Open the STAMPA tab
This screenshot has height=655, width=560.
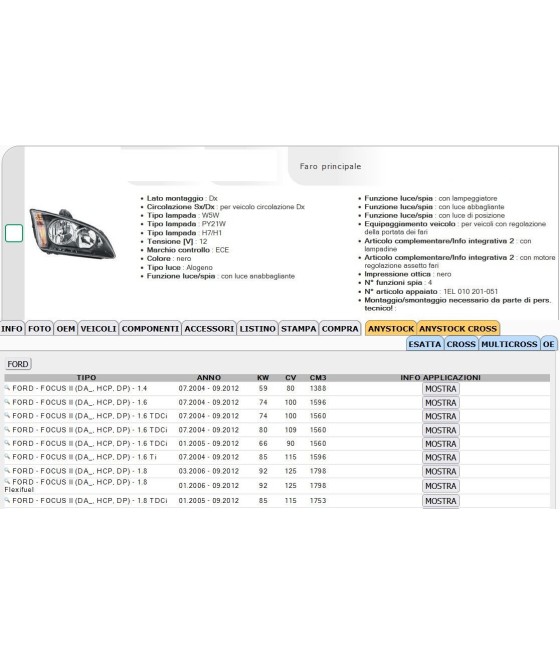(x=299, y=329)
